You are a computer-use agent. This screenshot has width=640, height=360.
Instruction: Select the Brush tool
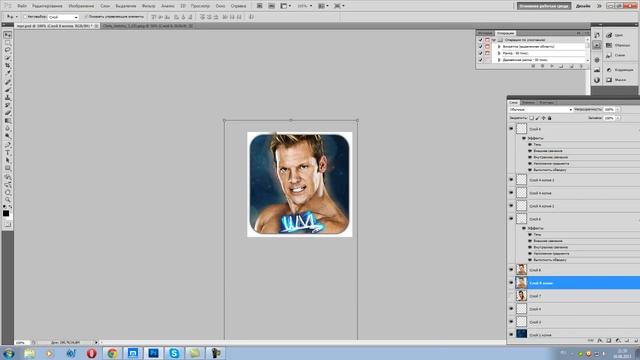(x=7, y=91)
